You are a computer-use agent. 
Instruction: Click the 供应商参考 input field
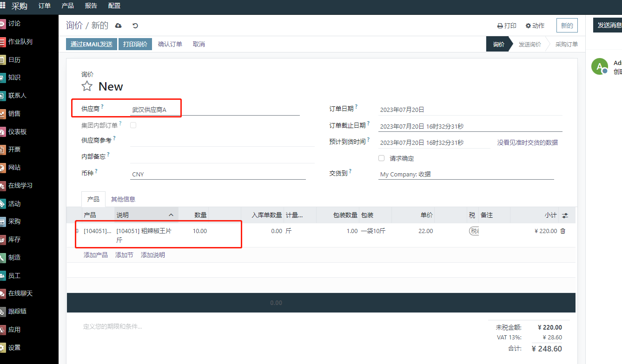tap(222, 141)
